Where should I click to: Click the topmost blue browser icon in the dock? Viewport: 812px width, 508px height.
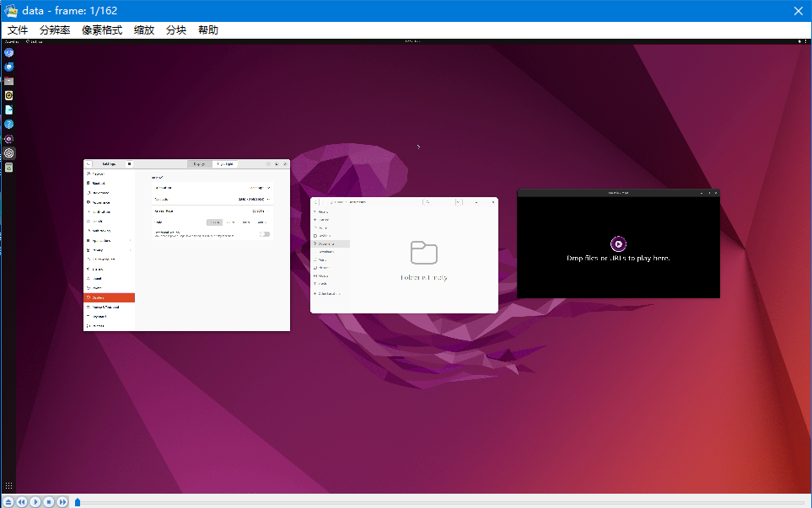8,53
